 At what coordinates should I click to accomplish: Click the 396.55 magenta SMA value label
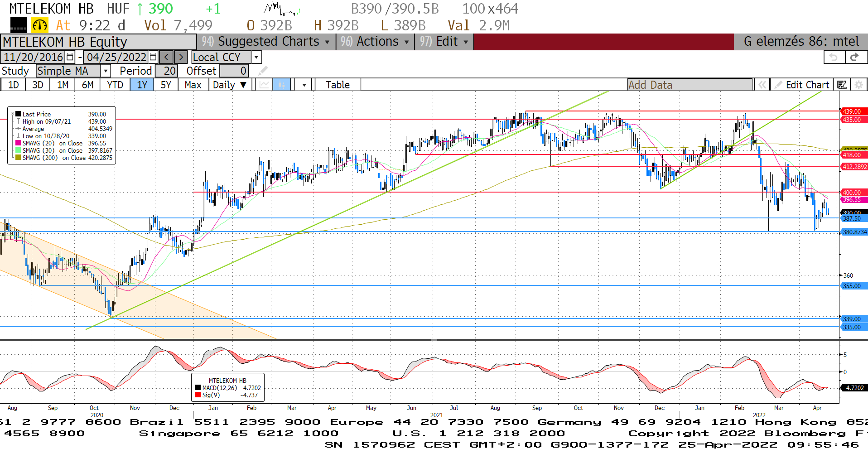tap(854, 200)
